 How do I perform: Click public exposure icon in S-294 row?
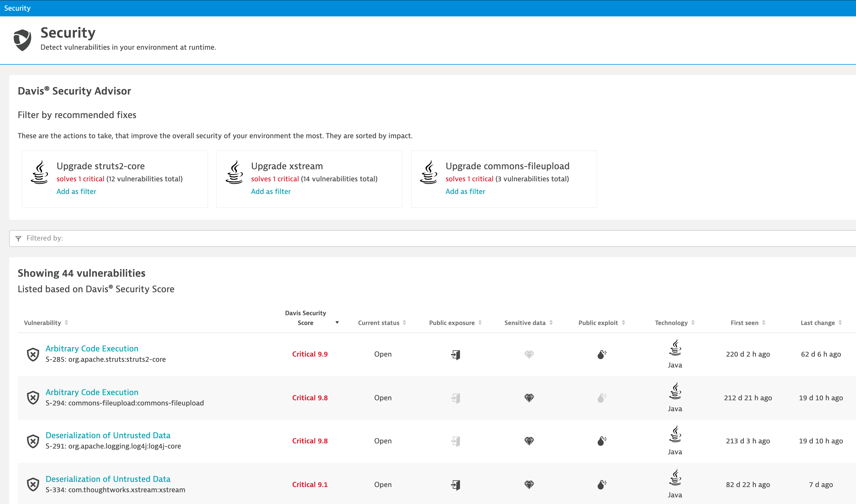pyautogui.click(x=456, y=398)
